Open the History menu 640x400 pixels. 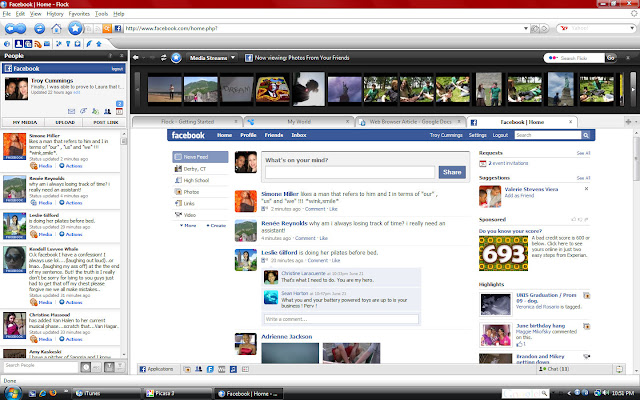click(x=55, y=14)
